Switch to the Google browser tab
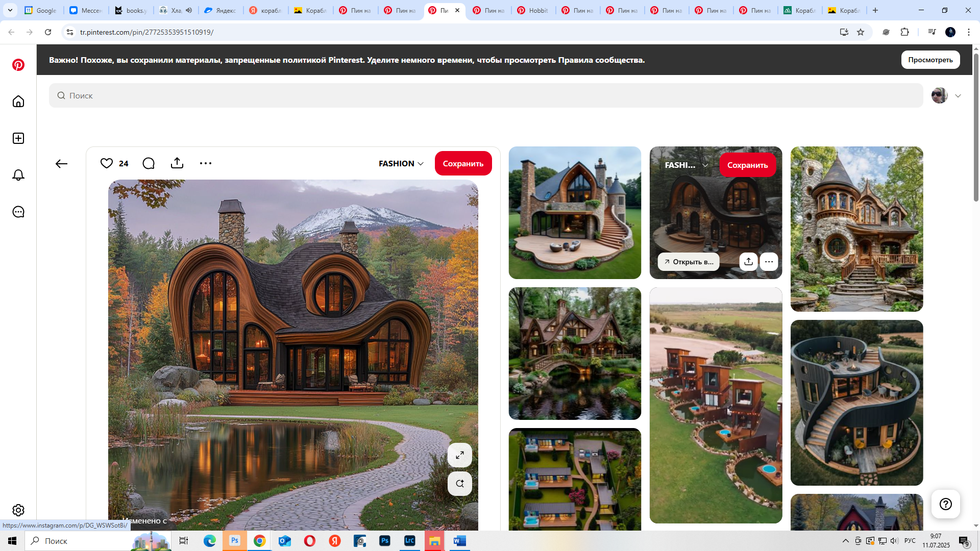 (x=41, y=10)
